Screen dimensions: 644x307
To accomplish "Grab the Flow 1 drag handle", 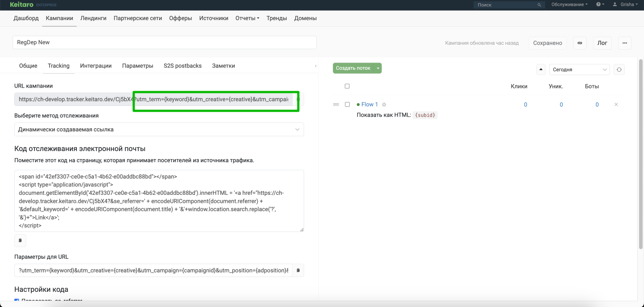I will point(336,105).
